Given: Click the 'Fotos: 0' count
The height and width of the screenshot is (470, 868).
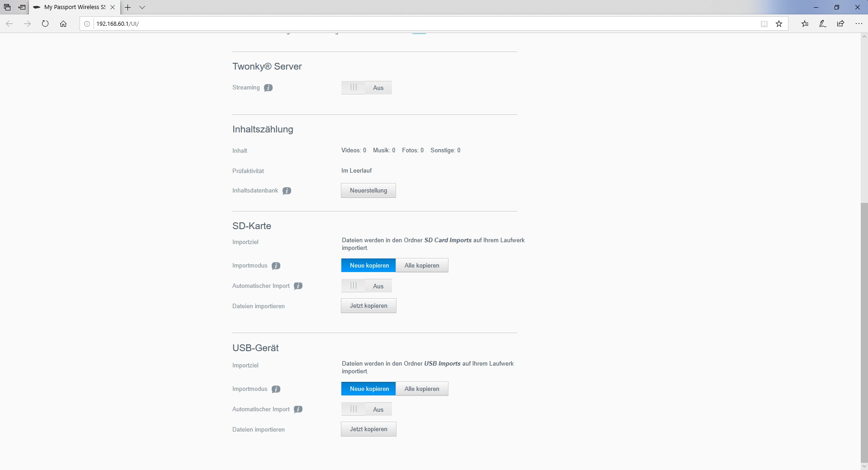Looking at the screenshot, I should (x=413, y=150).
